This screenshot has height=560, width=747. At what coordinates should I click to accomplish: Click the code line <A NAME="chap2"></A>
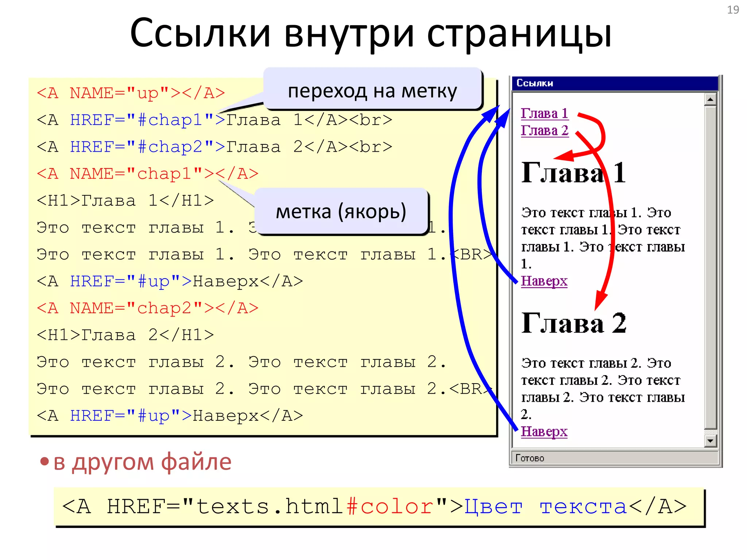147,308
